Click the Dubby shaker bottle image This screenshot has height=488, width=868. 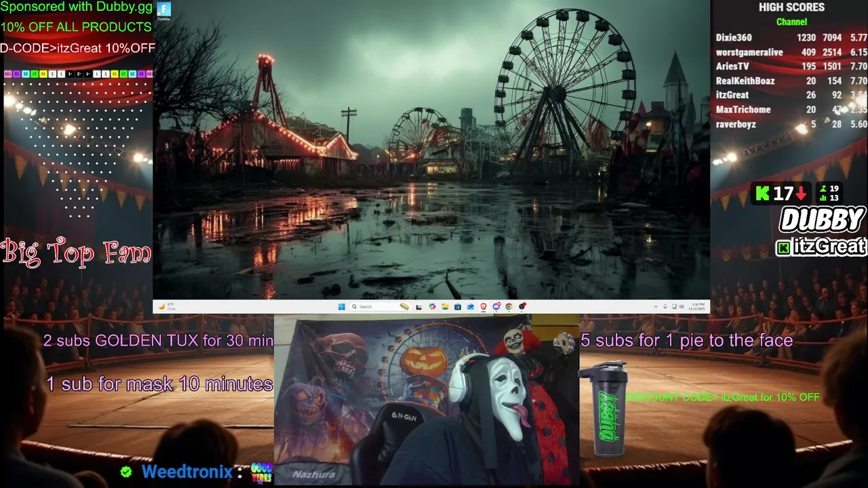[603, 409]
